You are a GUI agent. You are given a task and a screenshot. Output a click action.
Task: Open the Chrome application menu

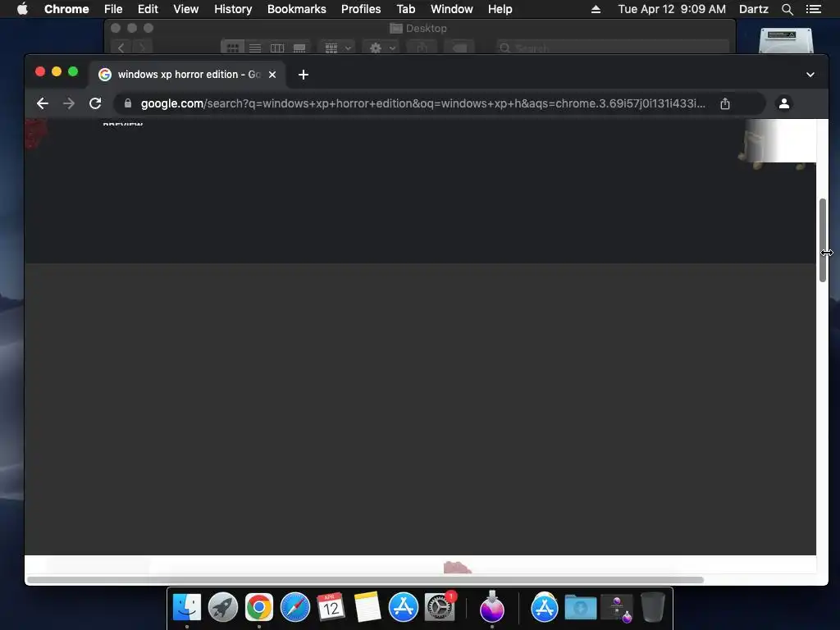click(66, 9)
